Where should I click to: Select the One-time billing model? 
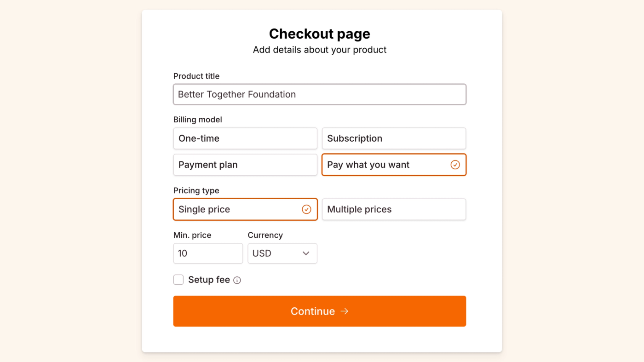pyautogui.click(x=245, y=138)
